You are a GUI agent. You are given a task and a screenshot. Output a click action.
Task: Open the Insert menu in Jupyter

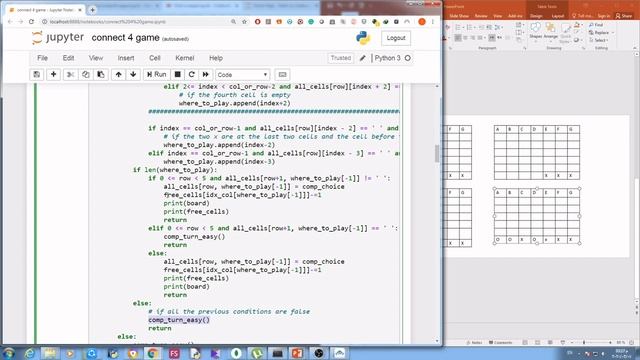pyautogui.click(x=126, y=58)
